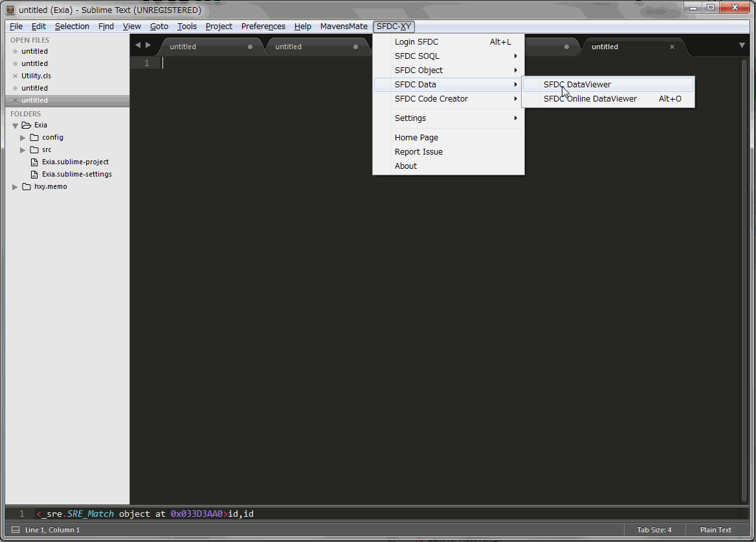Image resolution: width=756 pixels, height=542 pixels.
Task: Click Exia.sublime-settings file icon
Action: point(34,175)
